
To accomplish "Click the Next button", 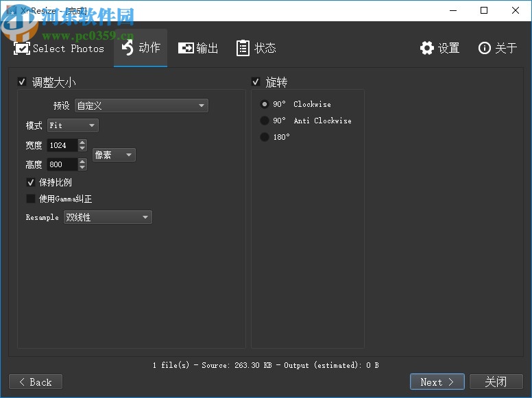I will tap(437, 382).
